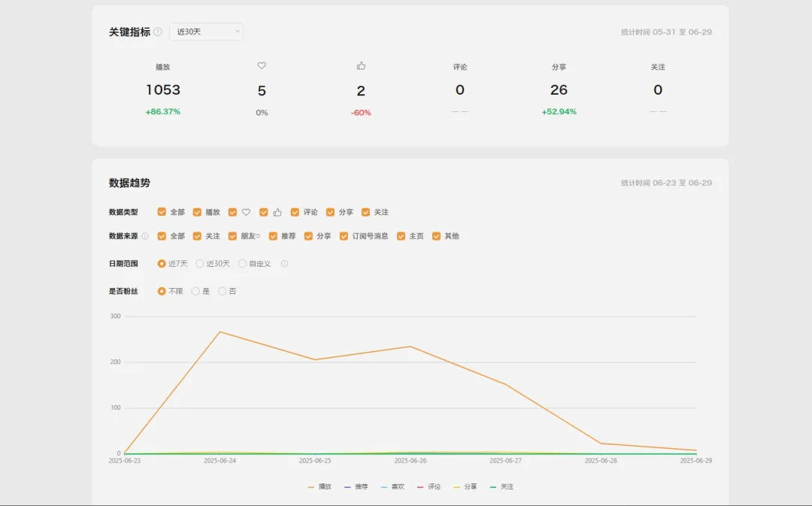Toggle the 关注 legend marker in chart
Image resolution: width=812 pixels, height=506 pixels.
pos(493,487)
